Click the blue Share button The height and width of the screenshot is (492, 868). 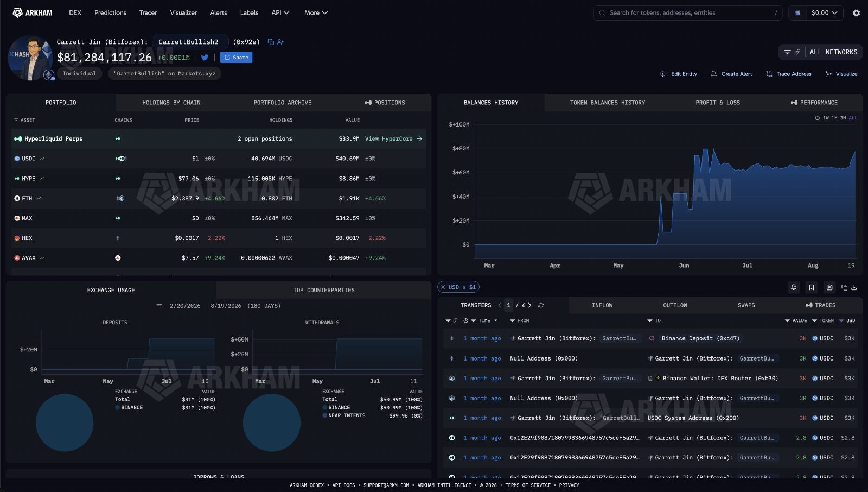point(236,58)
